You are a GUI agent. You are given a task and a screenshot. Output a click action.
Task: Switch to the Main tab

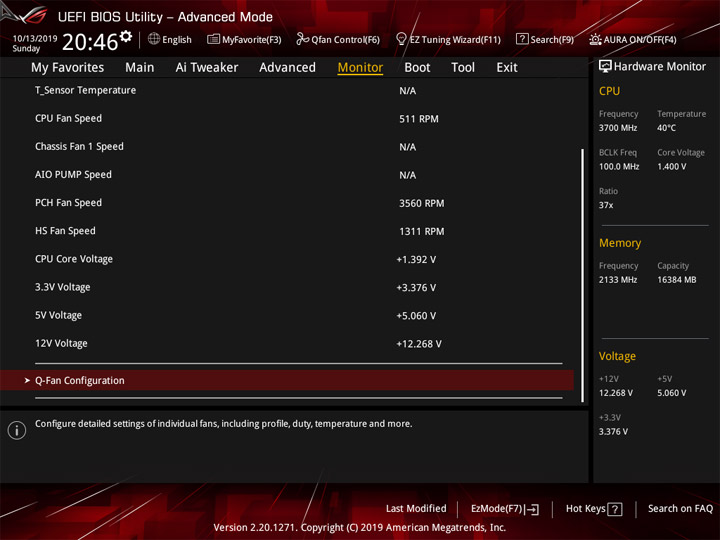click(x=140, y=68)
